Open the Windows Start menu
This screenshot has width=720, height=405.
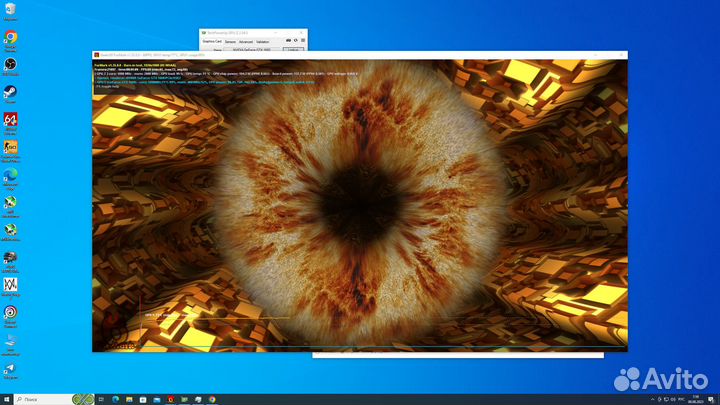coord(6,399)
